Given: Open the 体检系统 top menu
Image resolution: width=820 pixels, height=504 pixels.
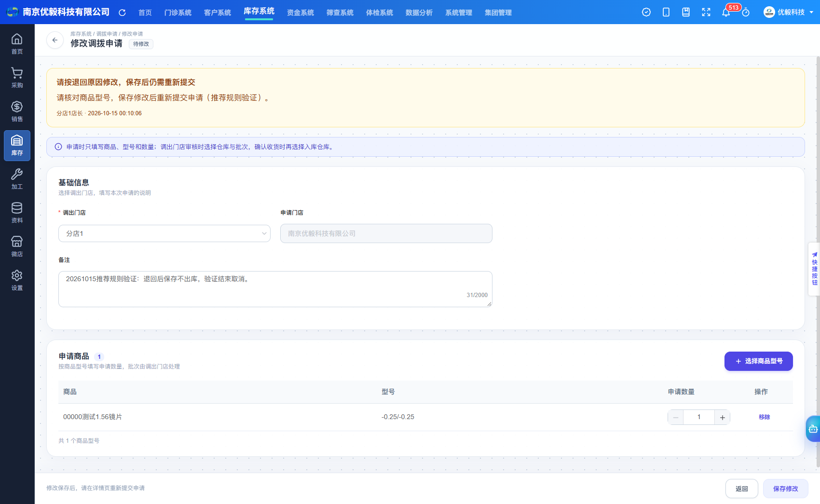Looking at the screenshot, I should click(x=380, y=13).
